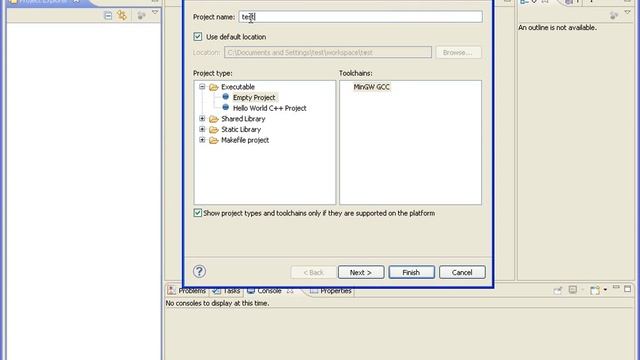Switch to the Tasks tab
The height and width of the screenshot is (360, 640).
click(226, 291)
